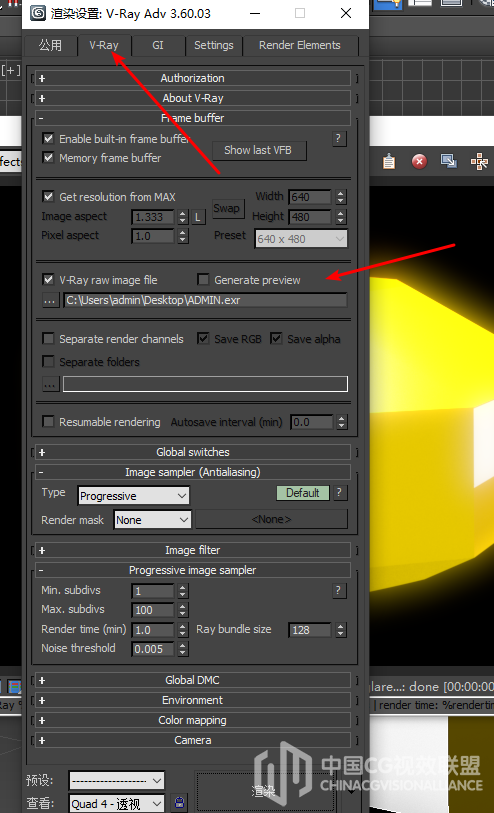Click the green Default button

coord(303,493)
